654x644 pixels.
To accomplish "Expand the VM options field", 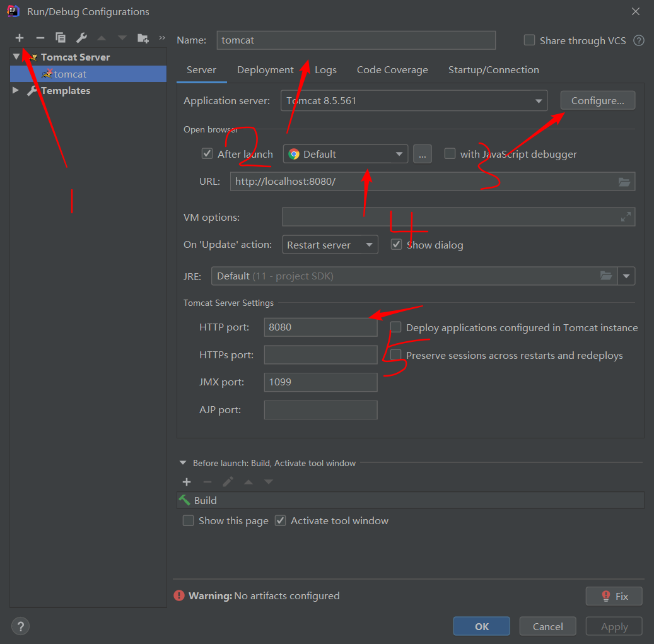I will pos(626,217).
